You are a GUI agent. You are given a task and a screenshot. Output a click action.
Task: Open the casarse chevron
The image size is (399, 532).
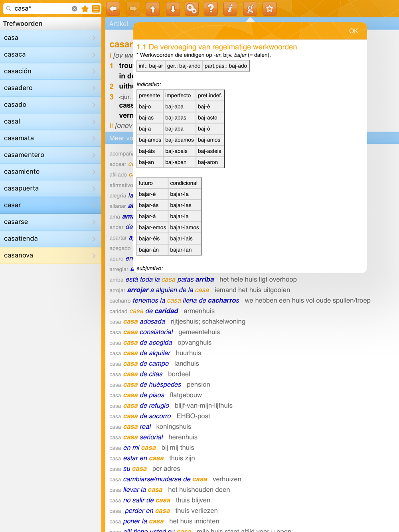[94, 222]
